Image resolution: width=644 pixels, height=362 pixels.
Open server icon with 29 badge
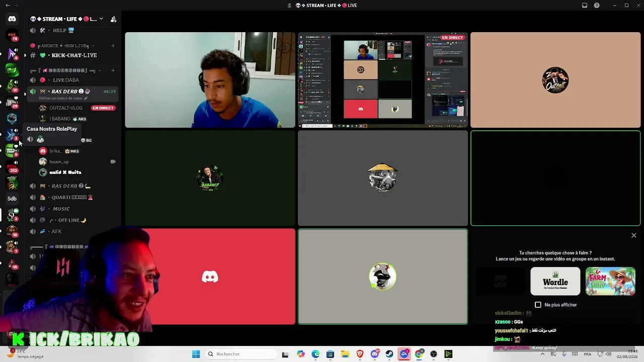12,102
